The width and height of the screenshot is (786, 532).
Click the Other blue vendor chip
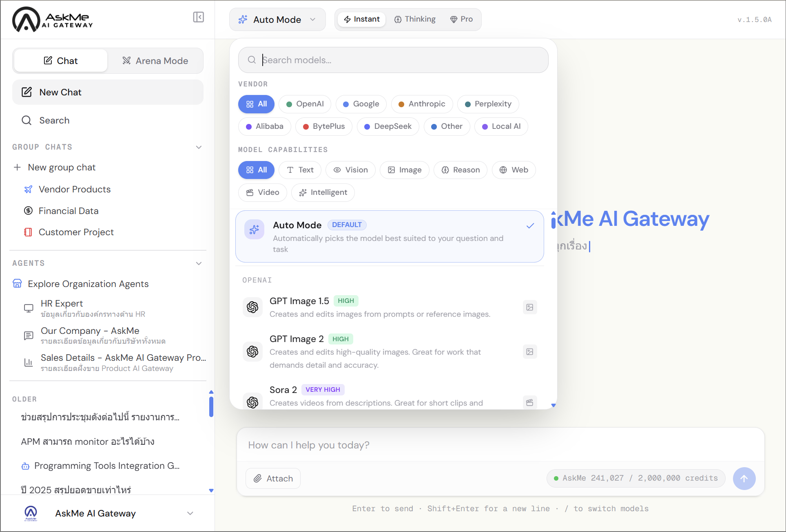[x=447, y=126]
